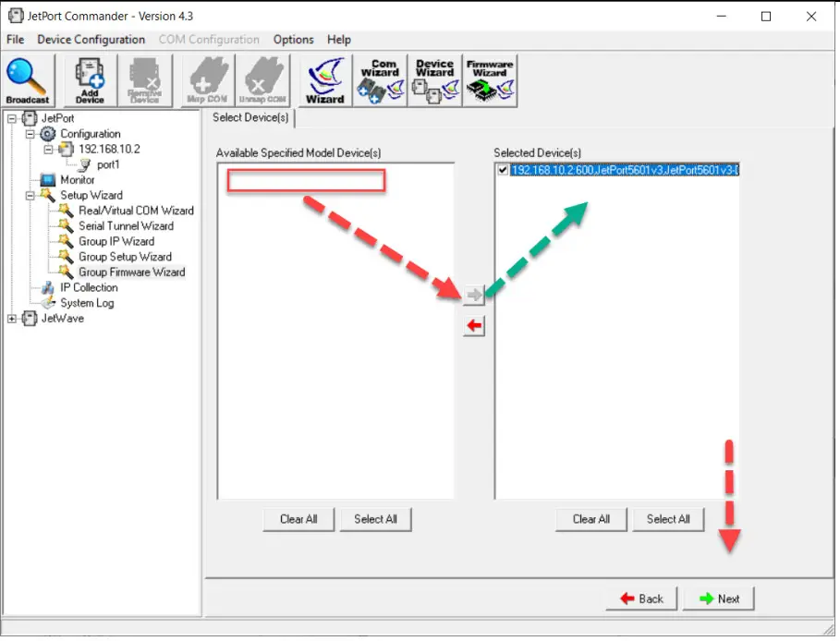Click the window resize grip in status bar

(x=828, y=628)
